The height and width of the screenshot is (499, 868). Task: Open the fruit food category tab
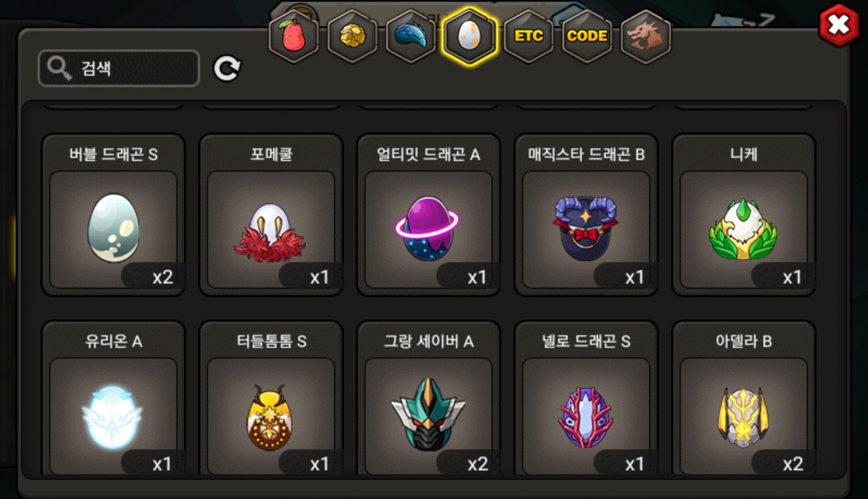[x=294, y=36]
